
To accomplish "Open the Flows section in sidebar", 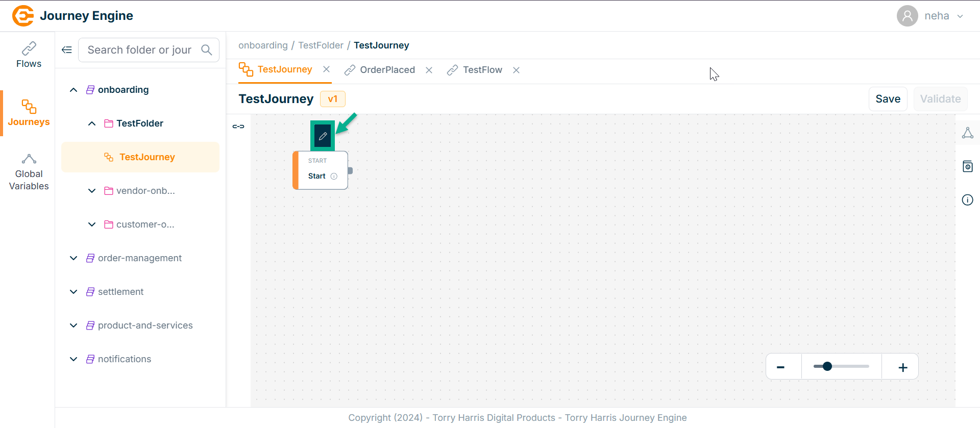I will click(29, 55).
